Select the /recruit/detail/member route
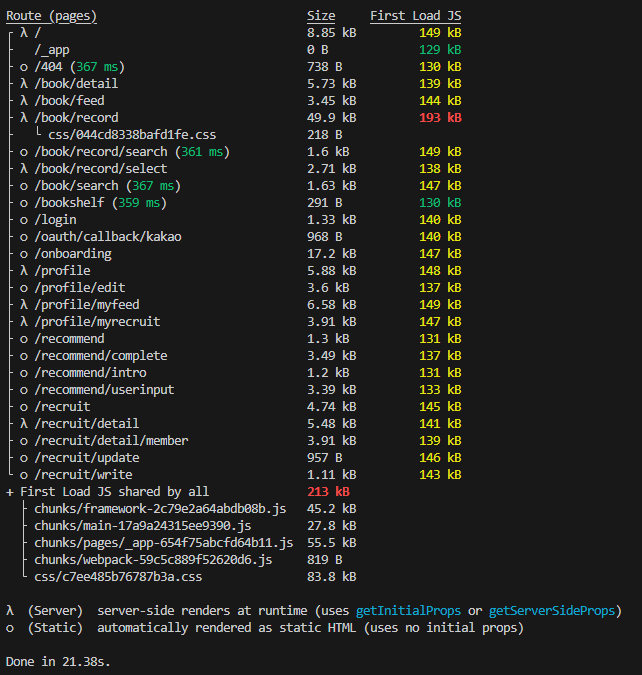642x675 pixels. click(111, 441)
